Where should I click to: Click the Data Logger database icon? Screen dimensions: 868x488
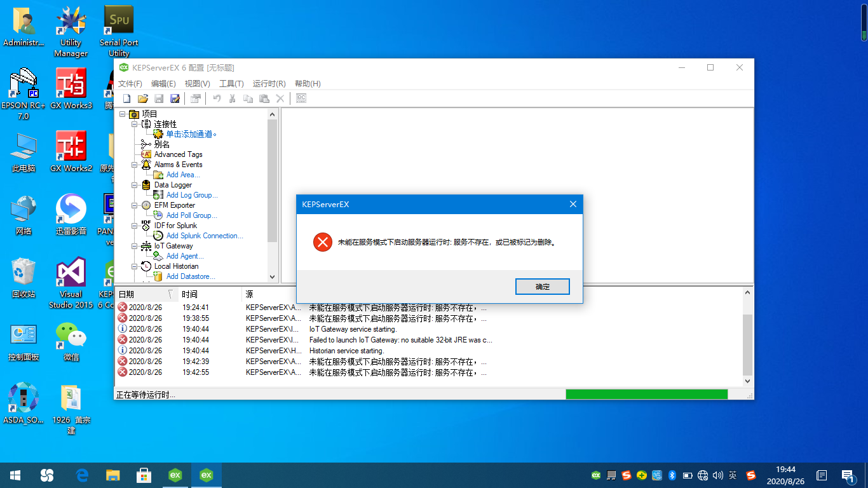pos(146,185)
